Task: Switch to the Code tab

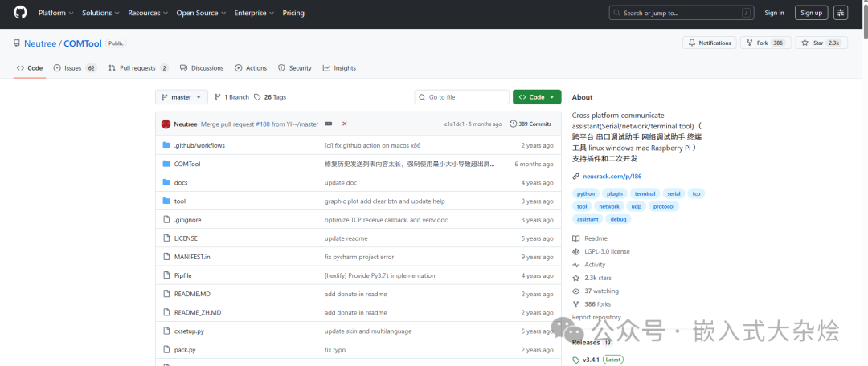Action: point(30,68)
